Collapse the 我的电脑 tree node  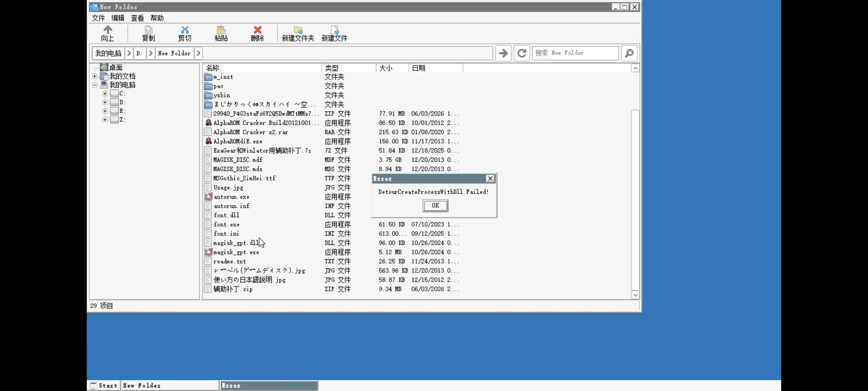point(95,85)
